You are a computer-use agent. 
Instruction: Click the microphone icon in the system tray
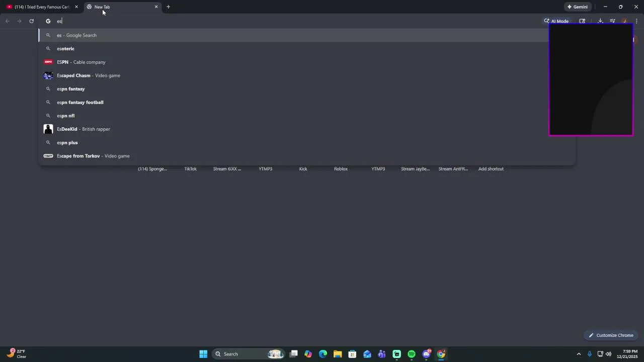click(590, 354)
